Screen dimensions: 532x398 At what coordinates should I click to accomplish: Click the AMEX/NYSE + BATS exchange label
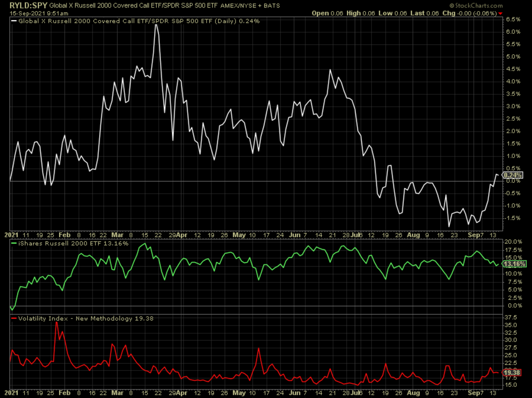click(250, 6)
